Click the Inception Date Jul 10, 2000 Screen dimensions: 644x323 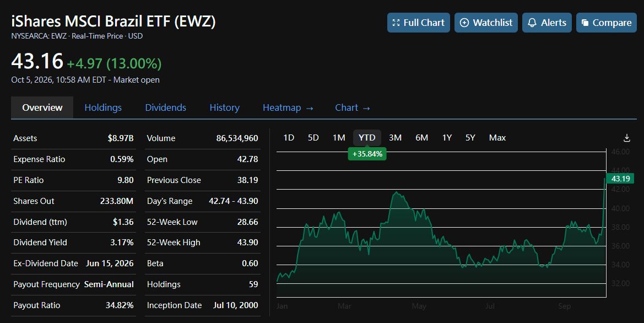click(236, 305)
